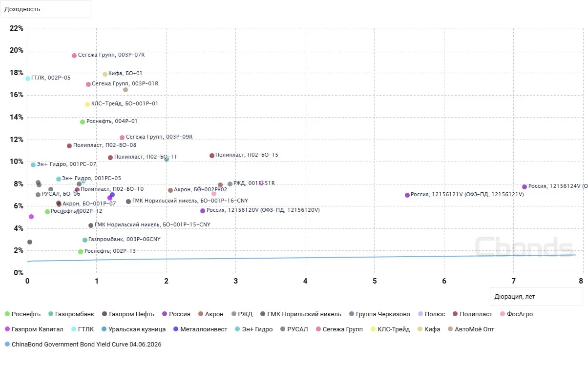588x366 pixels.
Task: Open the Доходность axis selector
Action: (x=46, y=9)
